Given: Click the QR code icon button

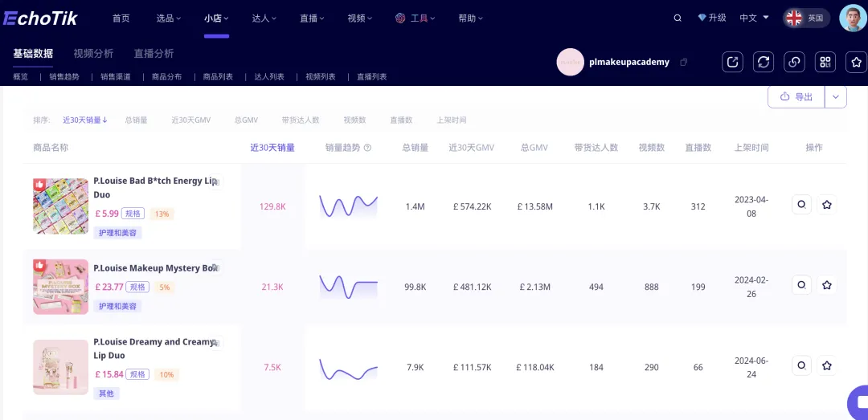Looking at the screenshot, I should click(x=825, y=62).
